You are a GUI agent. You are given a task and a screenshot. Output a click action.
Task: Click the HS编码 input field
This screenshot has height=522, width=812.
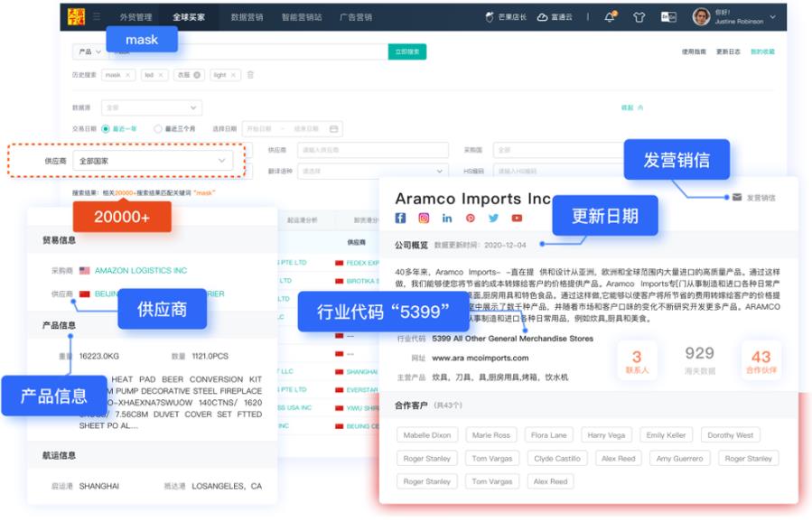[x=559, y=171]
